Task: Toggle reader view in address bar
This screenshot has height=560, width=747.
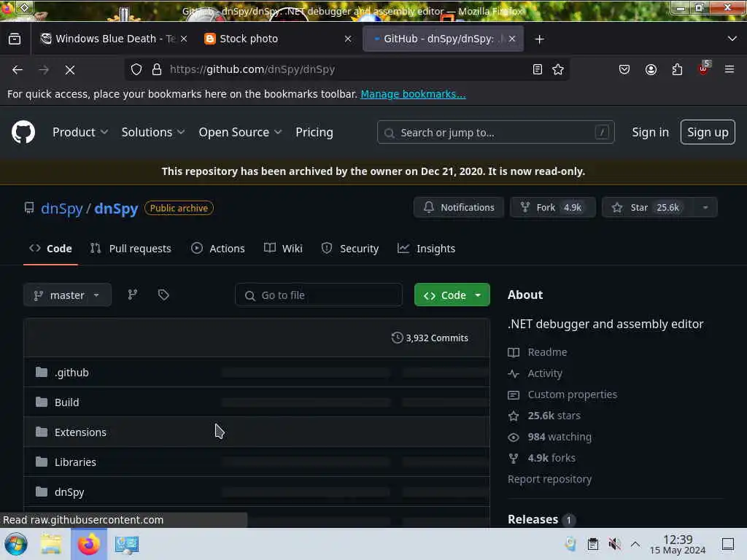Action: [538, 69]
